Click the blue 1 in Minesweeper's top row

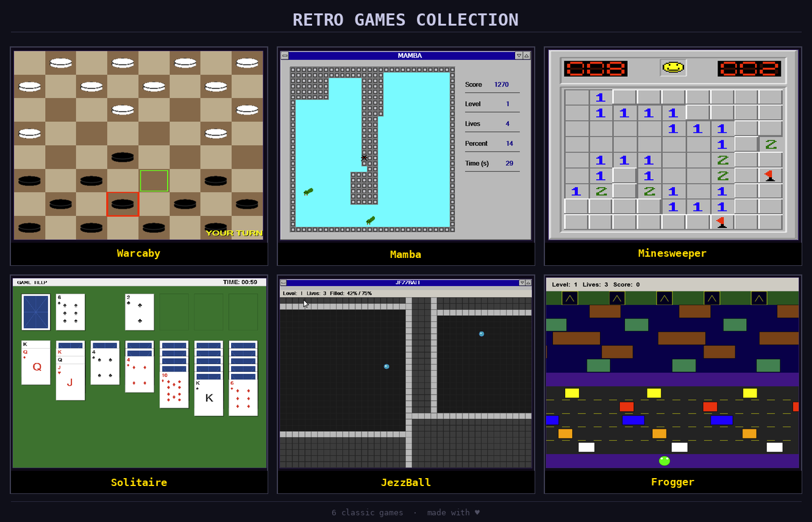[600, 97]
